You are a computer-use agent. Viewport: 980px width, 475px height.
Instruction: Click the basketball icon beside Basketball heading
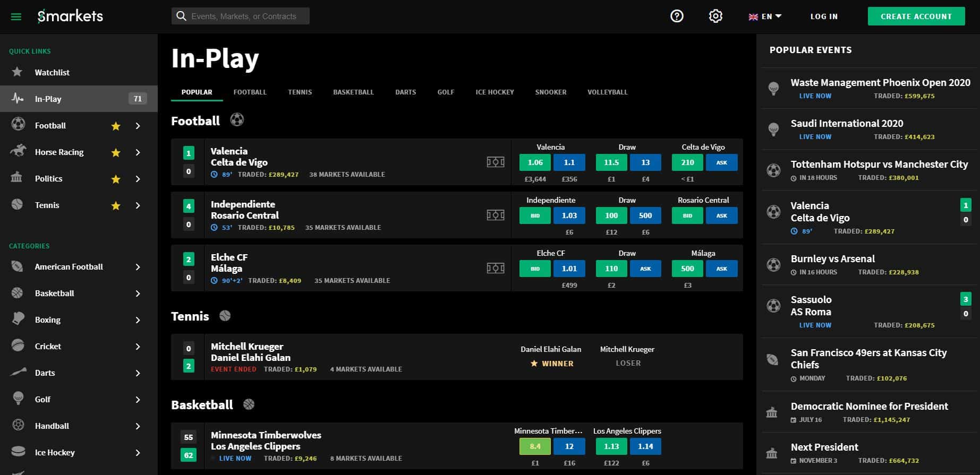tap(249, 404)
